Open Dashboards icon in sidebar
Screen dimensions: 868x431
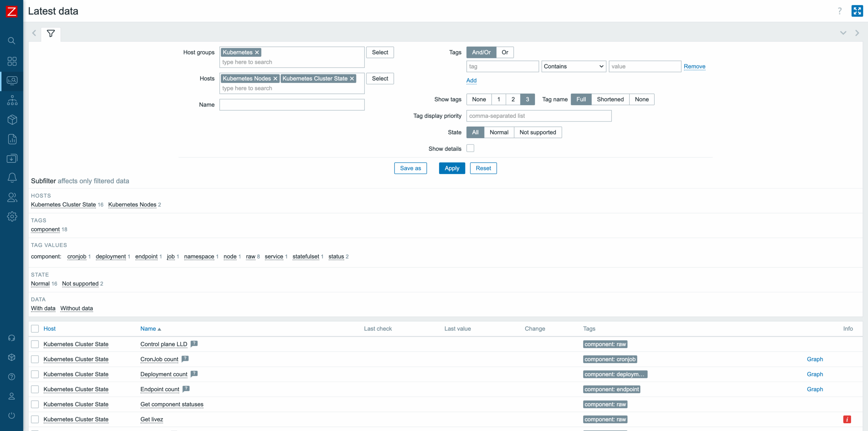coord(12,61)
